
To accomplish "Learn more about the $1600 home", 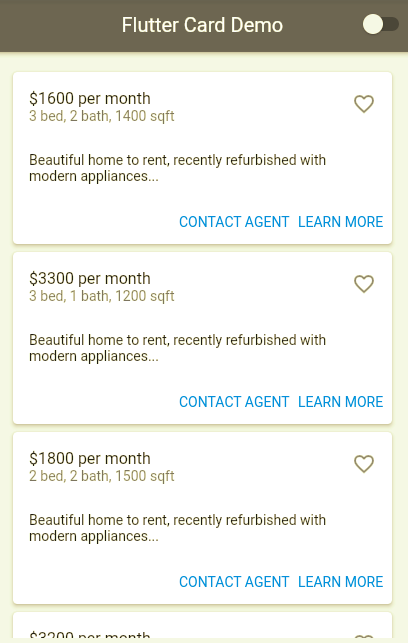I will [340, 222].
